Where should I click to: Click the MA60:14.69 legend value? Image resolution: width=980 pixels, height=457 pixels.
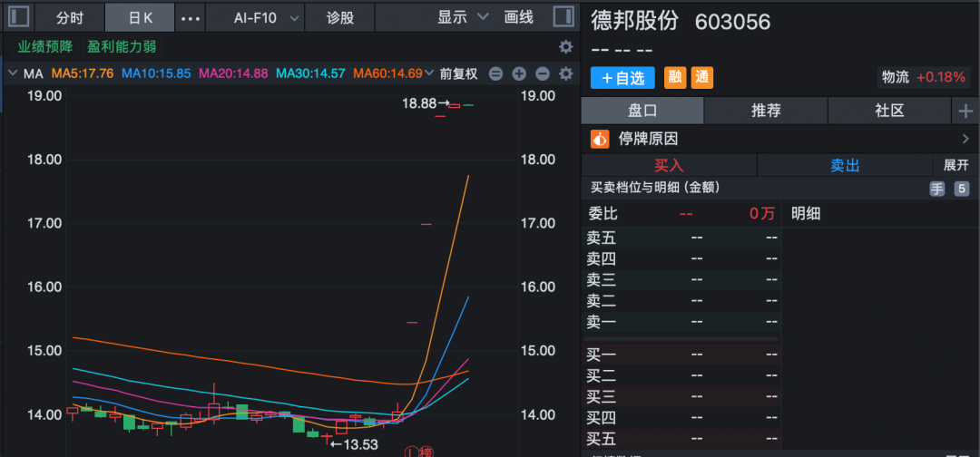(388, 73)
